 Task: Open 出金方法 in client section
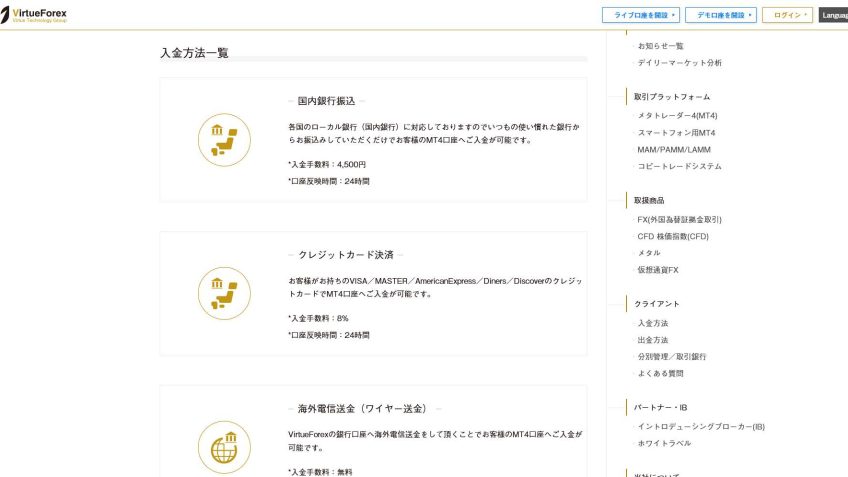coord(652,340)
